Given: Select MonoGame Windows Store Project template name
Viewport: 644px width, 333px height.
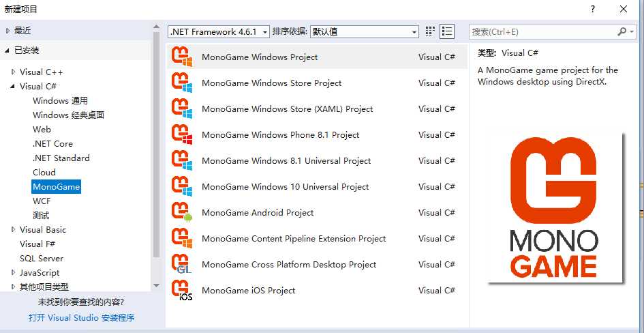Looking at the screenshot, I should [x=271, y=83].
